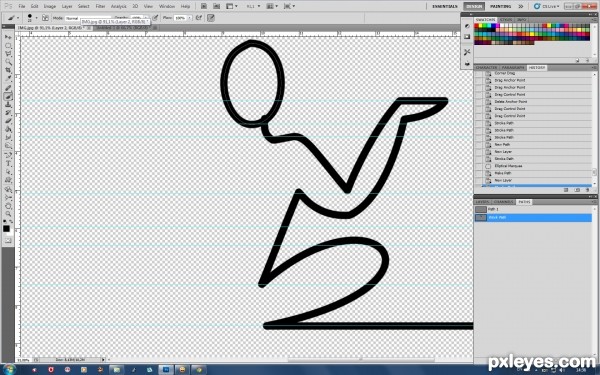
Task: Select the Crop tool
Action: [8, 70]
